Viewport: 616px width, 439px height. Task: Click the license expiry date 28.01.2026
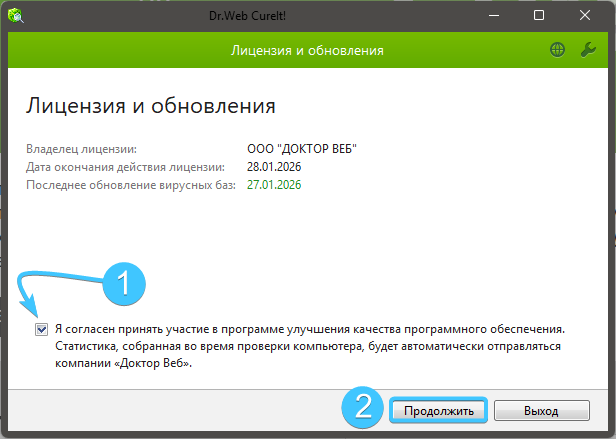coord(273,167)
